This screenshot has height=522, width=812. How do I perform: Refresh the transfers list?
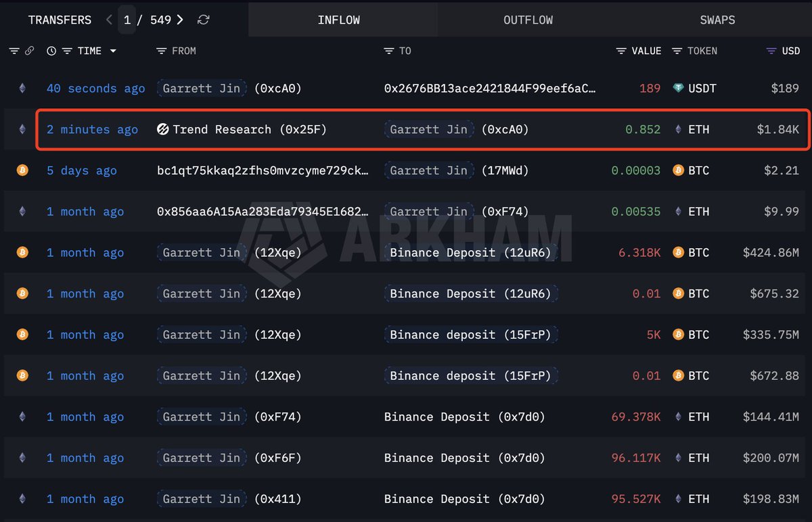[203, 20]
